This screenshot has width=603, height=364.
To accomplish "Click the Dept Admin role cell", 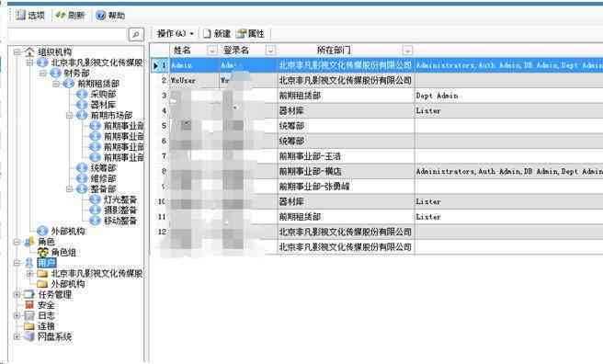I will [x=438, y=96].
